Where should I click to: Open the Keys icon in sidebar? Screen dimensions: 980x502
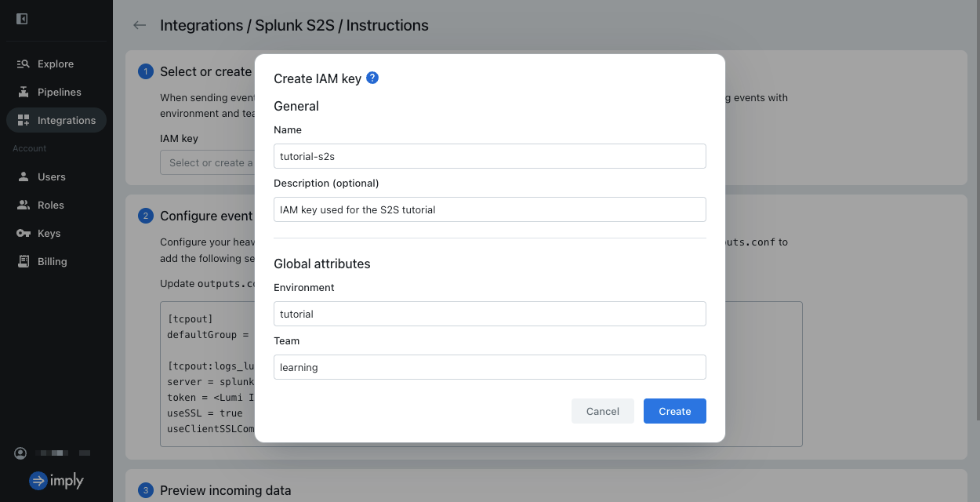tap(23, 233)
